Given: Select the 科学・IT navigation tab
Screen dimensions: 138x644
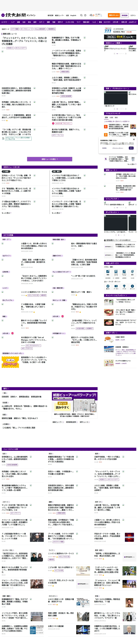Looking at the screenshot, I should coord(60,22).
